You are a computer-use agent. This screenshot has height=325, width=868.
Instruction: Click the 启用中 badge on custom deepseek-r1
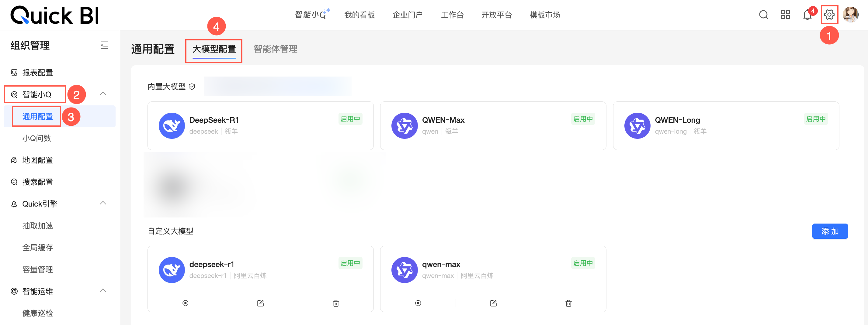[350, 263]
